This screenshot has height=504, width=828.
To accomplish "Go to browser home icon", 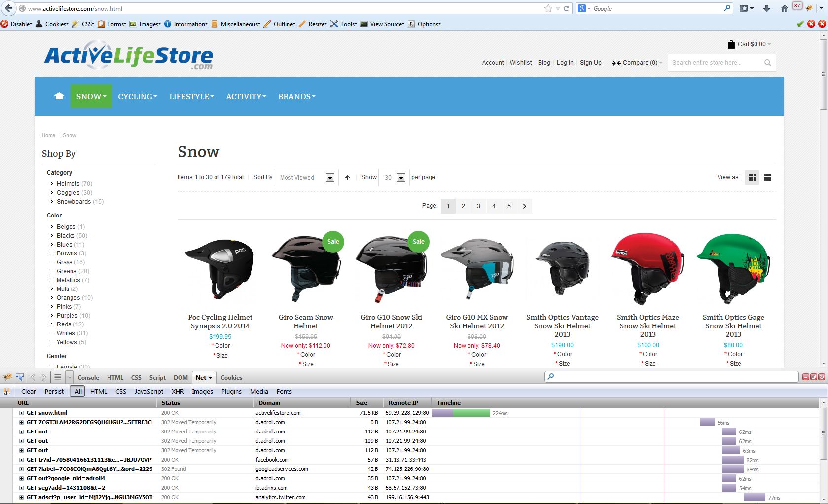I will pos(785,8).
